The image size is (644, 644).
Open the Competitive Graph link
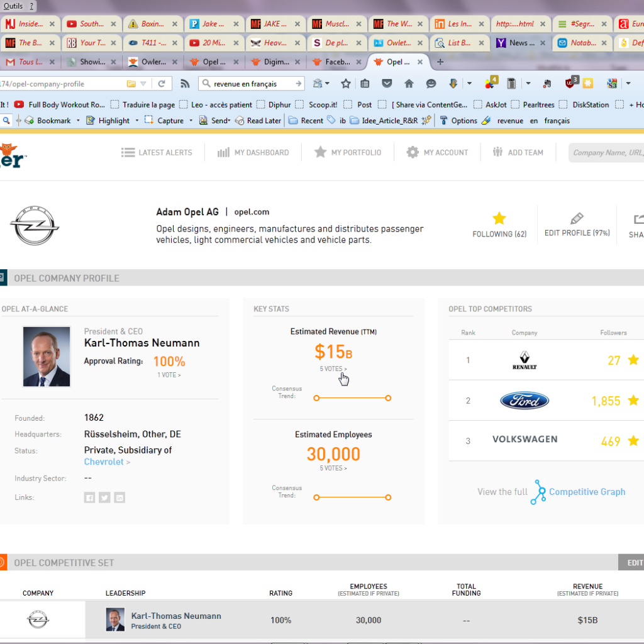(587, 492)
